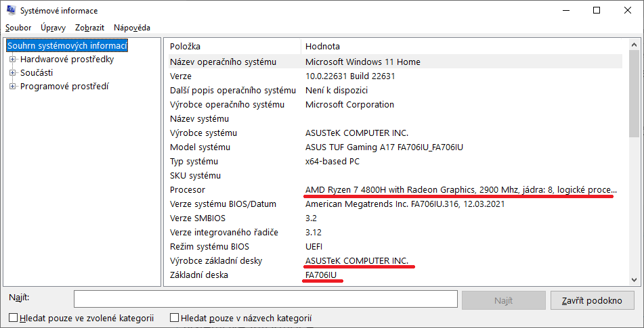
Task: Expand the Programové prostředí node
Action: [x=13, y=87]
